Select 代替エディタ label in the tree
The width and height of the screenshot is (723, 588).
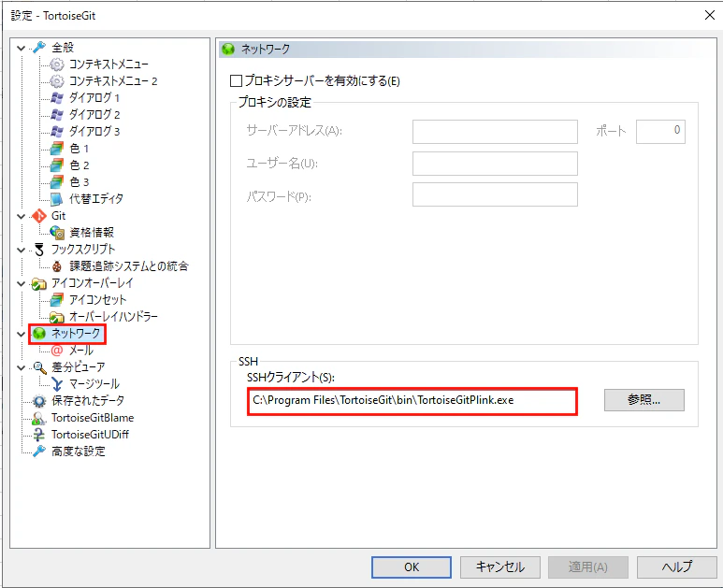pyautogui.click(x=96, y=199)
